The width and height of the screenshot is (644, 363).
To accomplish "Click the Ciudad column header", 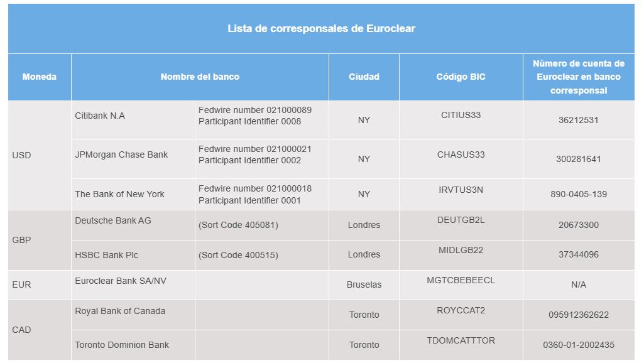I will (364, 77).
